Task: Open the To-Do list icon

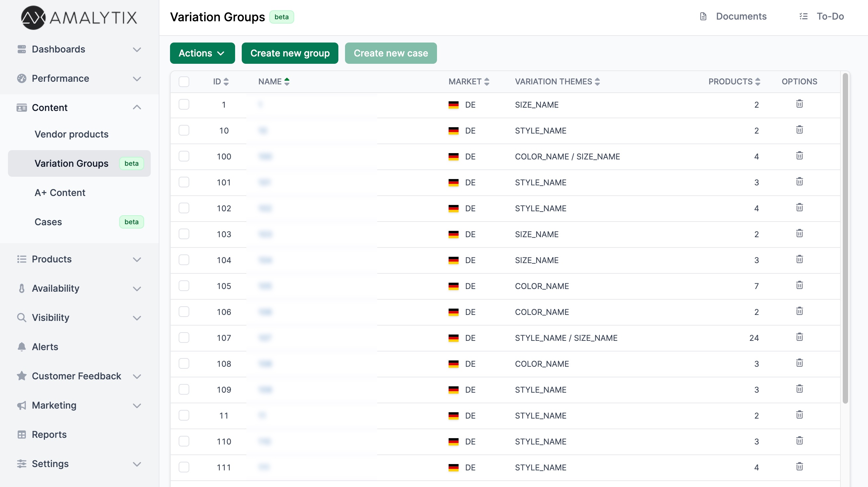Action: (803, 16)
